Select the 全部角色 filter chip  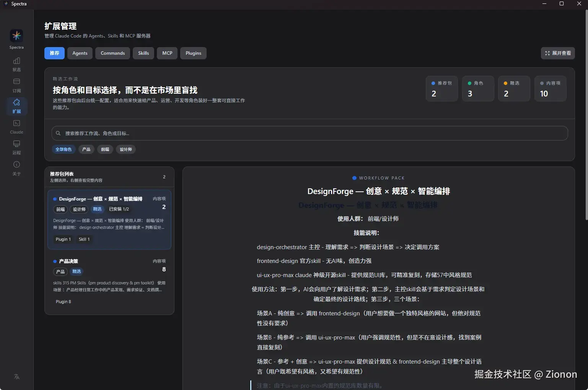(64, 149)
